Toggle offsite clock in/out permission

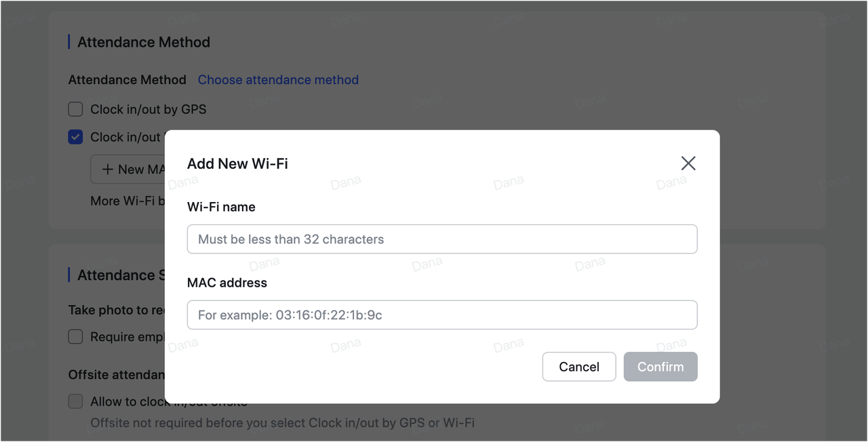(x=75, y=401)
